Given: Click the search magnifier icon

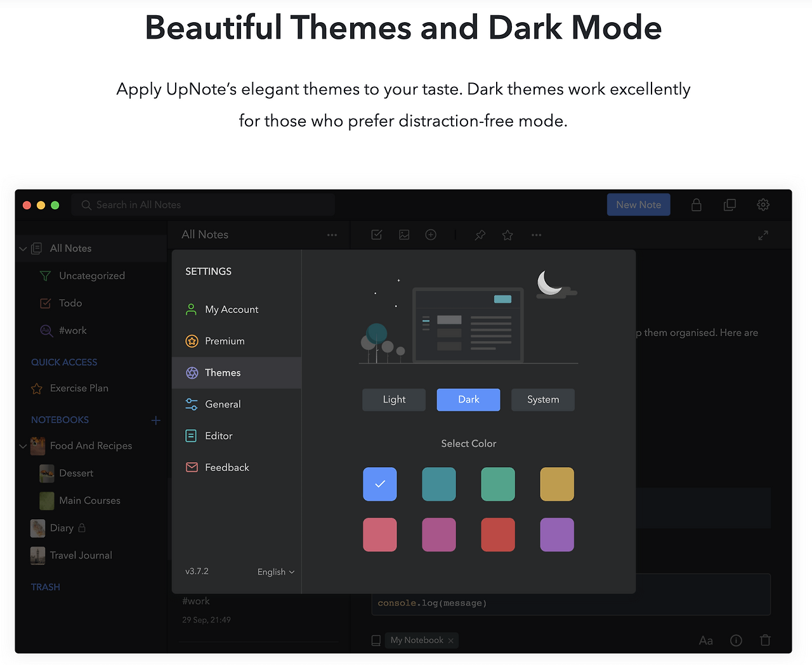Looking at the screenshot, I should (x=86, y=205).
